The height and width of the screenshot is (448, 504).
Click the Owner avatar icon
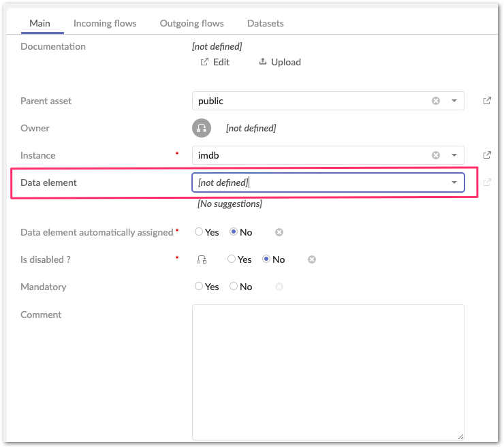coord(201,128)
